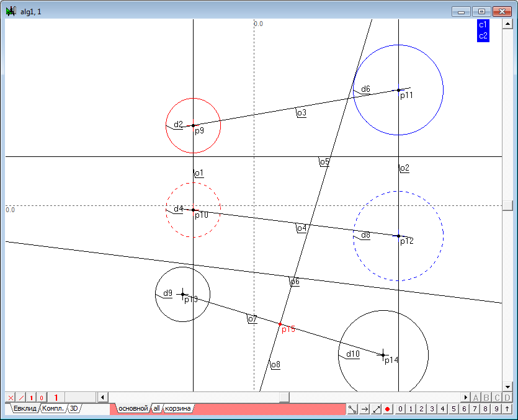Click the red X cross button

(11, 398)
